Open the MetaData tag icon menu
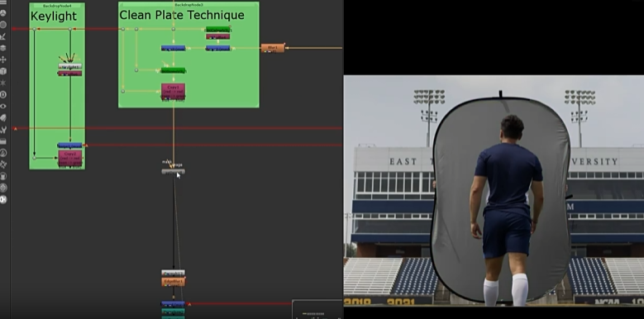Screen dimensions: 644x319 2,118
